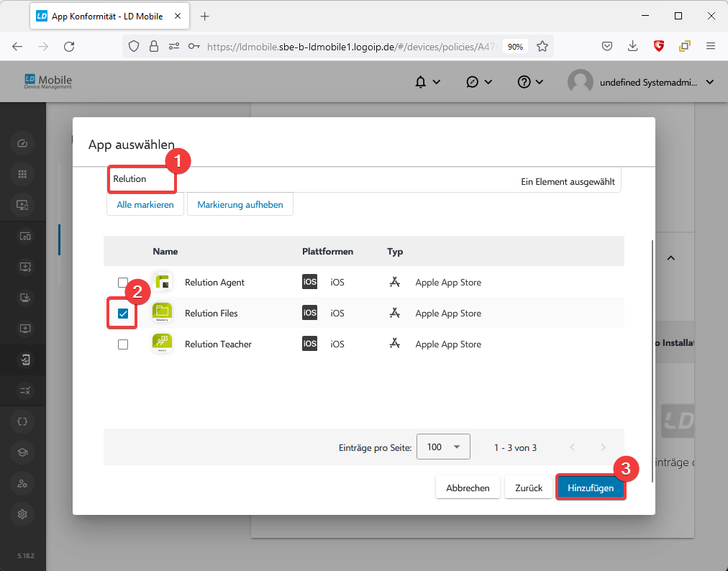
Task: Click Markierung aufheben button
Action: 240,205
